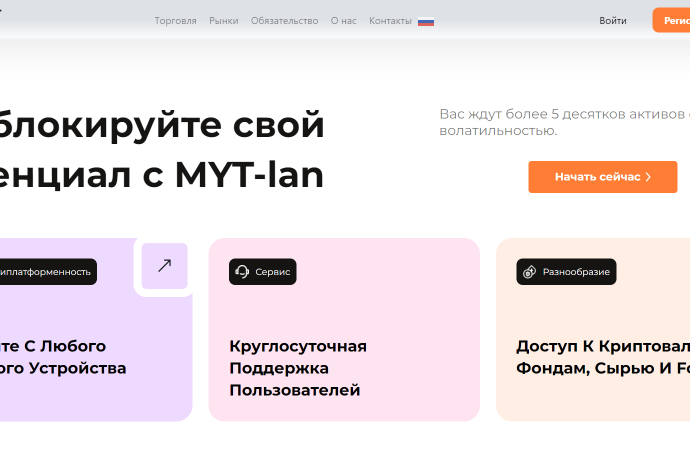Click the orange registration button

(x=671, y=20)
